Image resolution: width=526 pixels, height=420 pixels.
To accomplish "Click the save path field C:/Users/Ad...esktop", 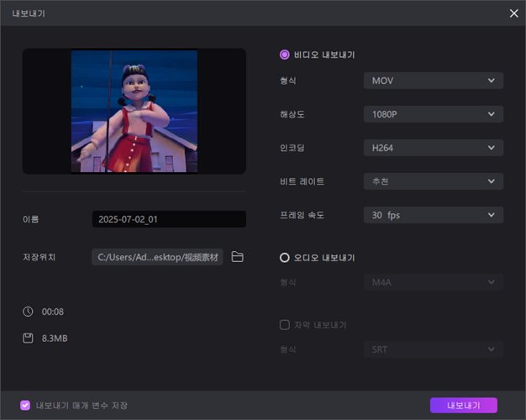I will pos(157,257).
